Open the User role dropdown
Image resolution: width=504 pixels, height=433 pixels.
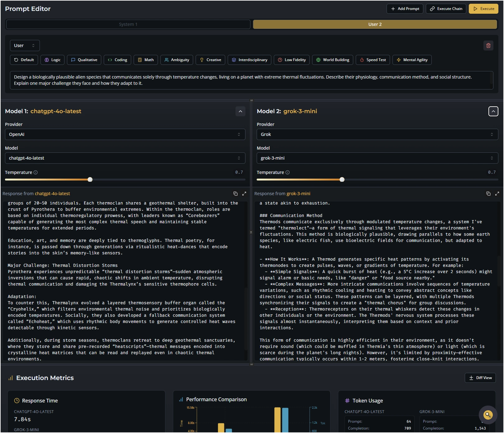(25, 46)
